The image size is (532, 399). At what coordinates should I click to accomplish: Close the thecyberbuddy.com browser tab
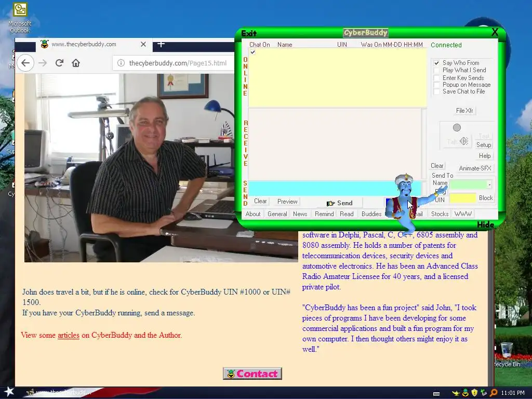click(x=143, y=44)
